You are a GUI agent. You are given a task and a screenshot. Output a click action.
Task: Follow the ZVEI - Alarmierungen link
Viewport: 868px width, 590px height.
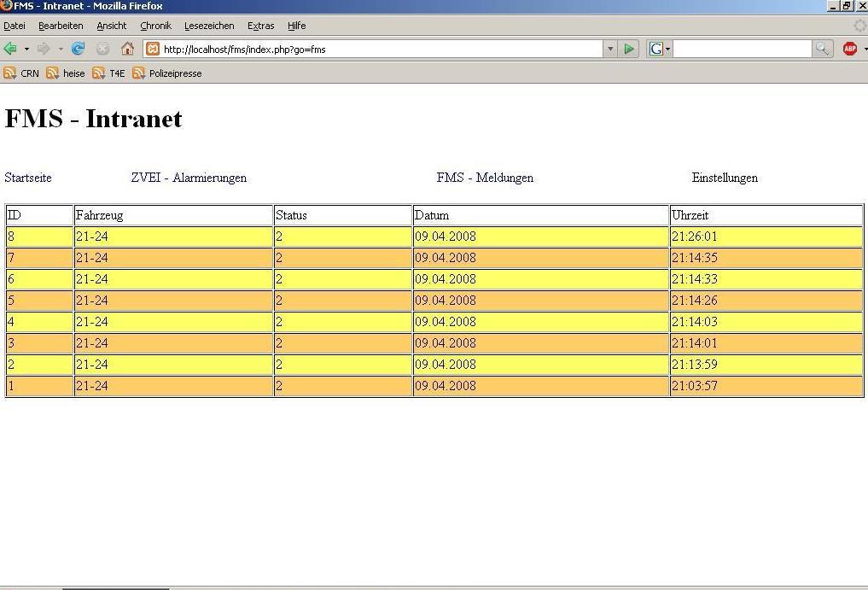189,178
